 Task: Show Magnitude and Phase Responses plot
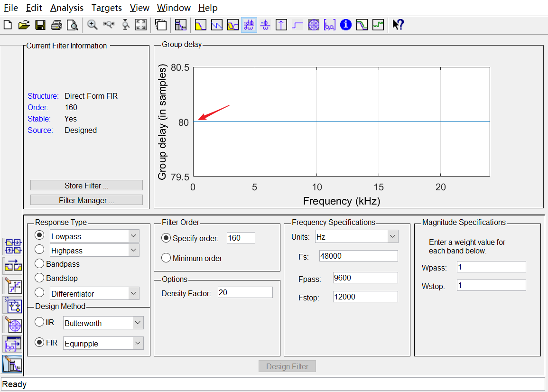pos(233,25)
